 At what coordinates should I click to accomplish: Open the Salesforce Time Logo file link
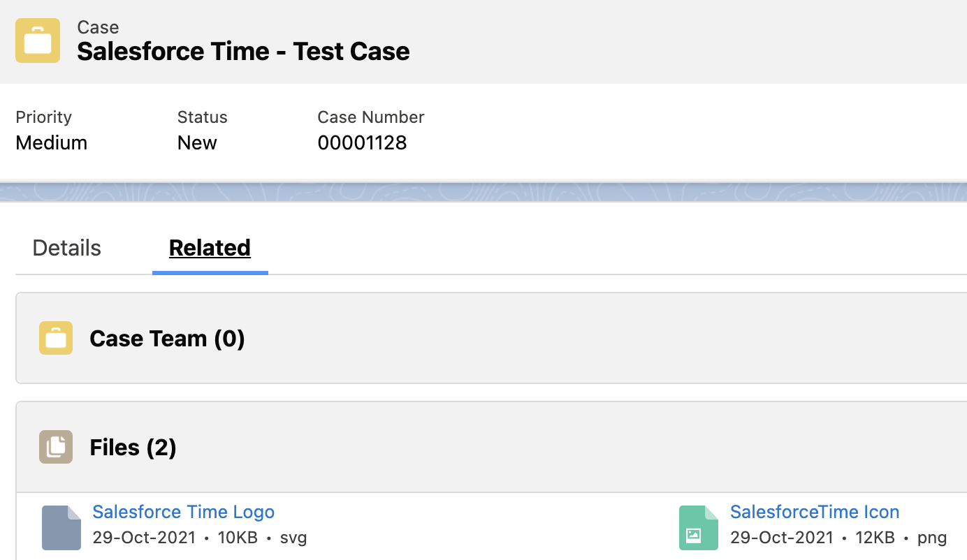(183, 512)
